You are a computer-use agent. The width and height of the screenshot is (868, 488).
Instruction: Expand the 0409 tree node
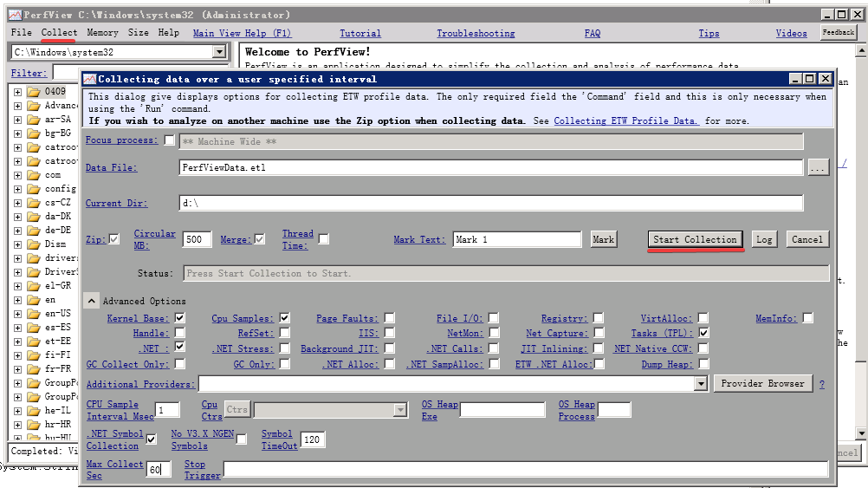(x=17, y=92)
